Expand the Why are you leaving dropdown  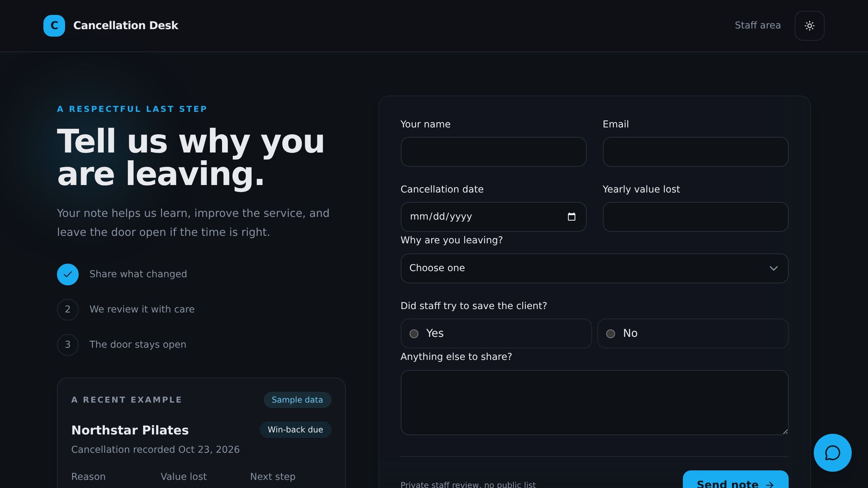pos(594,268)
